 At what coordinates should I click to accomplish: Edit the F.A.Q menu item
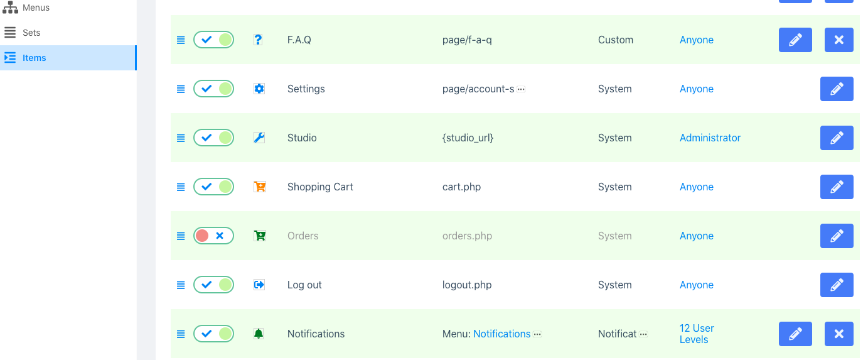coord(795,40)
